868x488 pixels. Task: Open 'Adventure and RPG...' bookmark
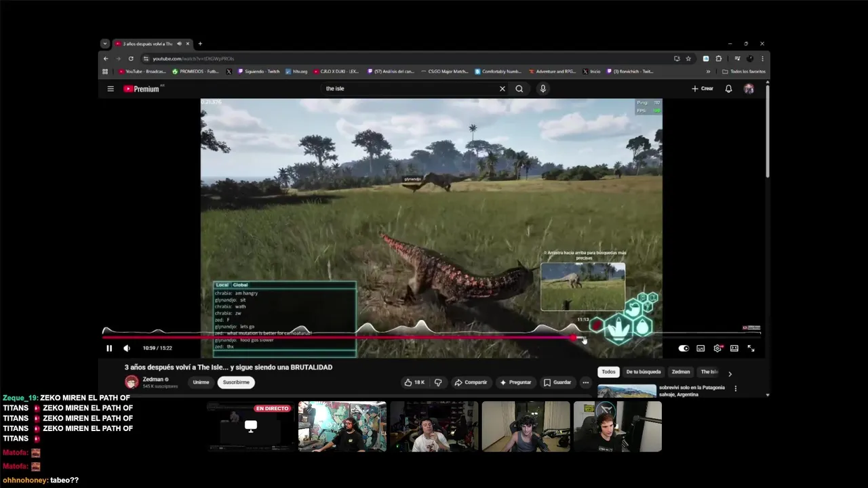(x=551, y=71)
